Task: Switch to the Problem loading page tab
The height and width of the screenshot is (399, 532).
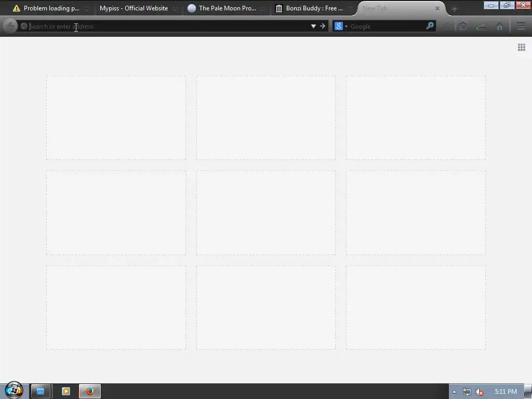Action: coord(51,8)
